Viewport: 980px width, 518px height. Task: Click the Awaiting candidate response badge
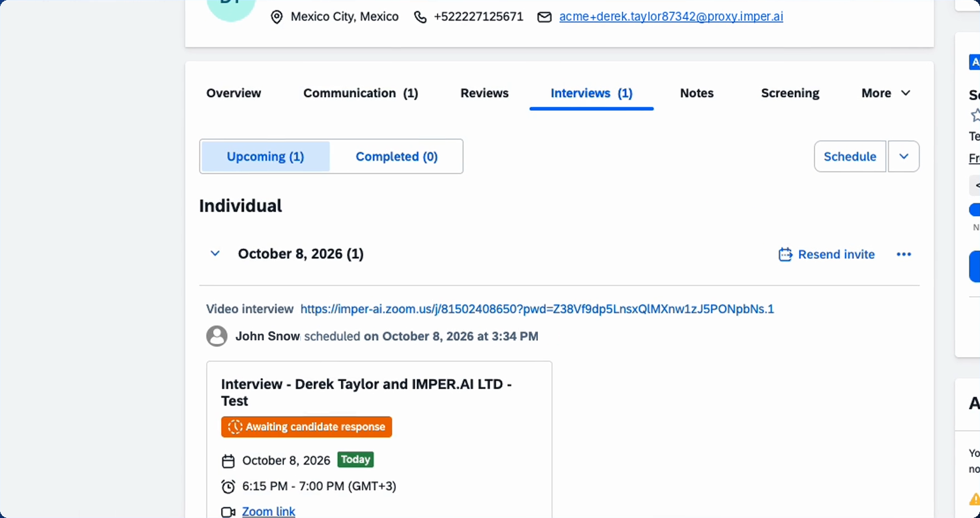click(x=306, y=427)
